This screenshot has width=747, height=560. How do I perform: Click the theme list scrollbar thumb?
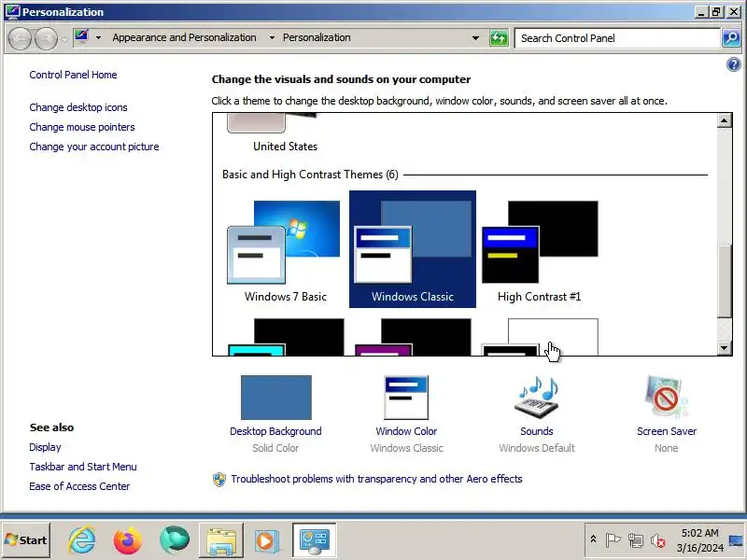[725, 281]
